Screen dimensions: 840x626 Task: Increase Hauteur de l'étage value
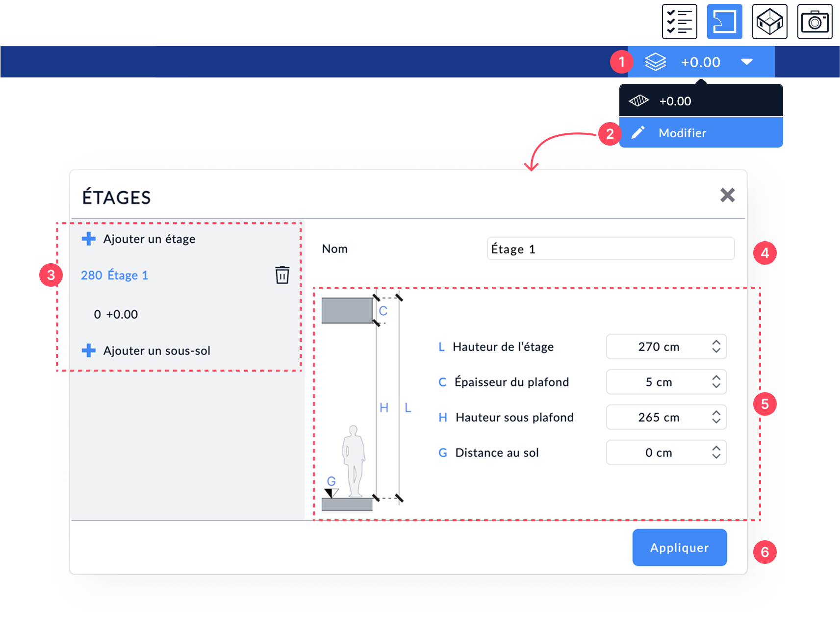pyautogui.click(x=716, y=343)
